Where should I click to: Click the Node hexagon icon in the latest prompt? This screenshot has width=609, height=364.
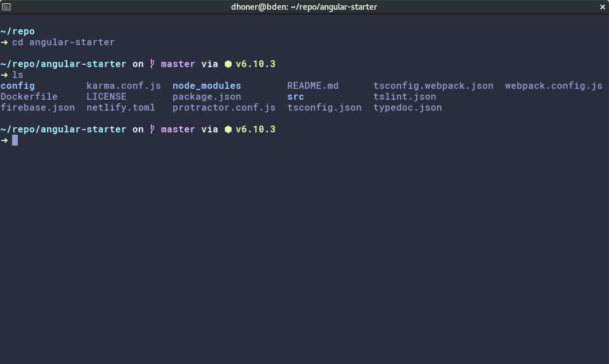coord(228,129)
